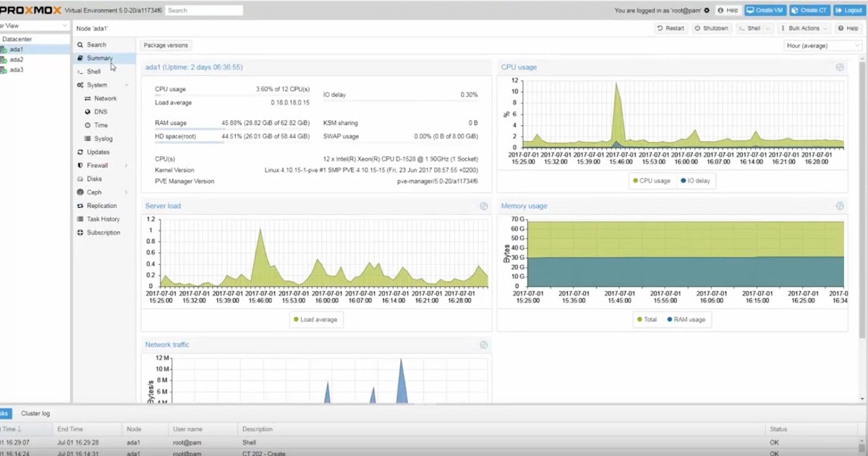Open the Bulk Actions dropdown
This screenshot has width=868, height=456.
click(x=804, y=28)
